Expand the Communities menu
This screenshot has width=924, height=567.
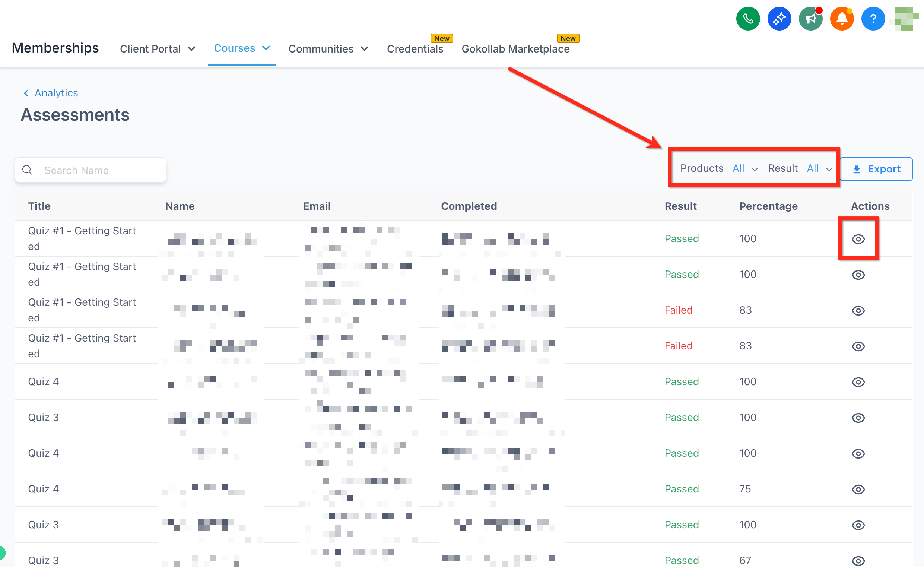pos(328,49)
